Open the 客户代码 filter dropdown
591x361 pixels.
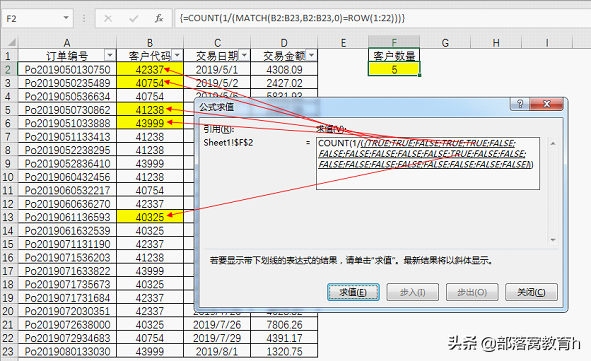(x=177, y=56)
